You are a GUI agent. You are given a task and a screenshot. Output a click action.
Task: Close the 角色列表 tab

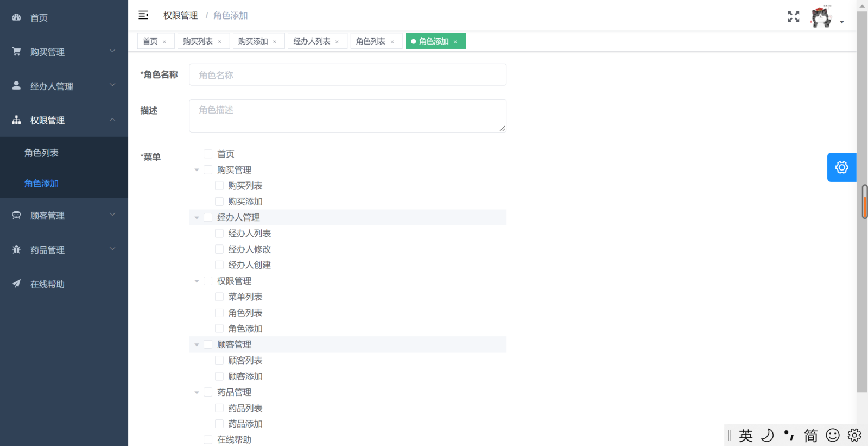[392, 42]
